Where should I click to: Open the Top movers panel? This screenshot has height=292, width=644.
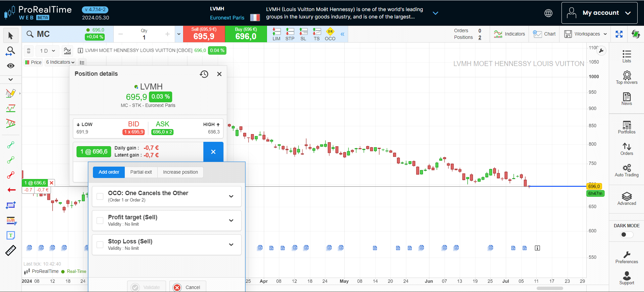(627, 77)
